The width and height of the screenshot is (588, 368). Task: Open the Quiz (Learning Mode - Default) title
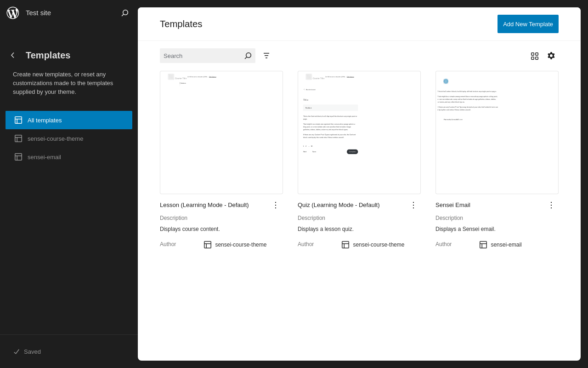tap(339, 205)
